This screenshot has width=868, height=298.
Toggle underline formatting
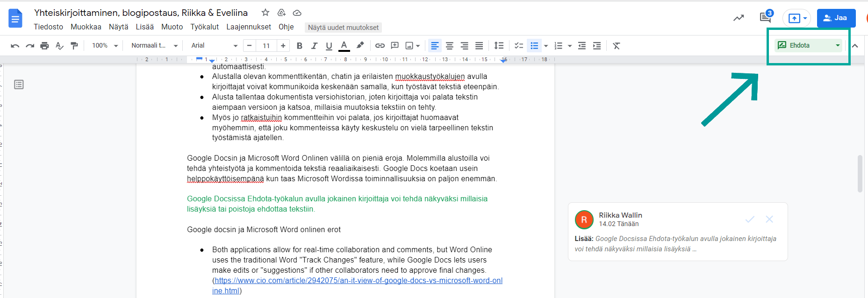point(329,46)
